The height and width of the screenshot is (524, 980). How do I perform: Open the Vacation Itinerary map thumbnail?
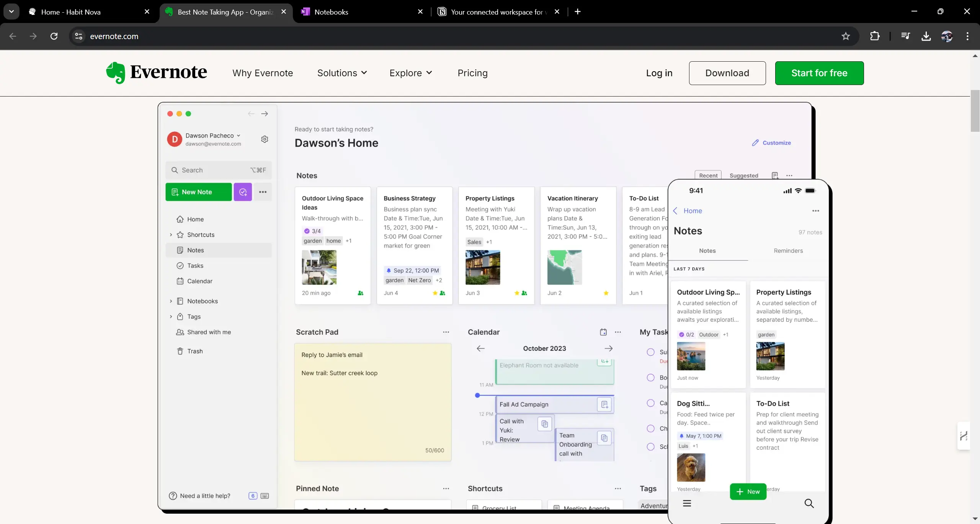coord(565,267)
